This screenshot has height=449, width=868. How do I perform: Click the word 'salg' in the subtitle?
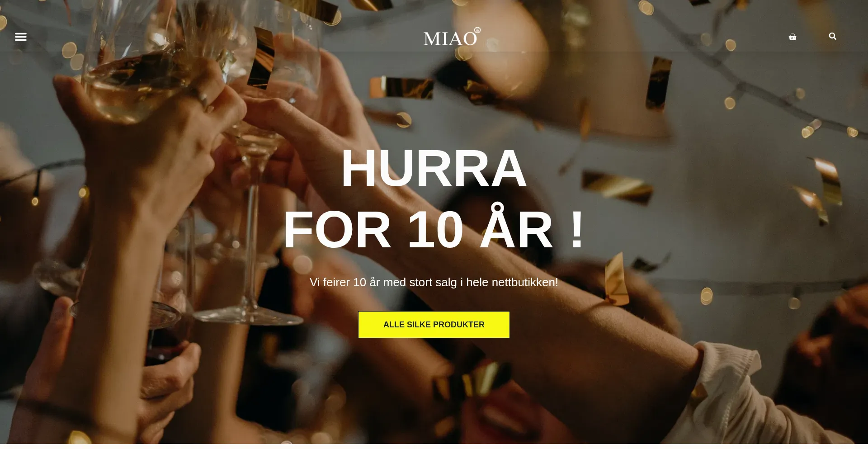(446, 283)
